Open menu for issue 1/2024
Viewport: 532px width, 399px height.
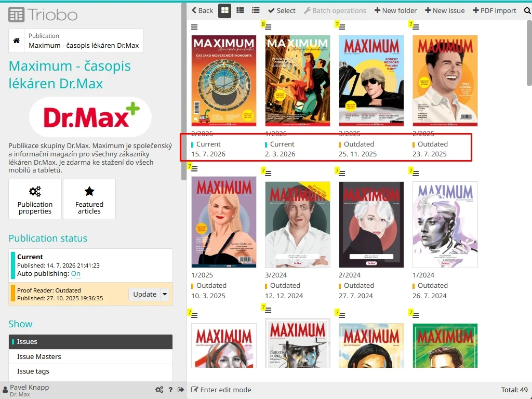(x=416, y=174)
